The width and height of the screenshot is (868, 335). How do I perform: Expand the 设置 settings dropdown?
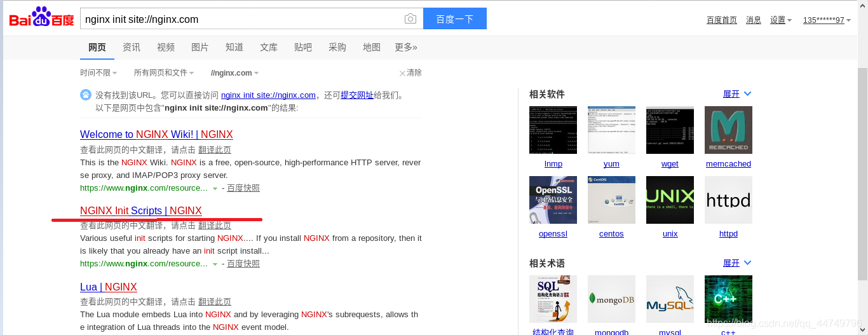[x=780, y=20]
